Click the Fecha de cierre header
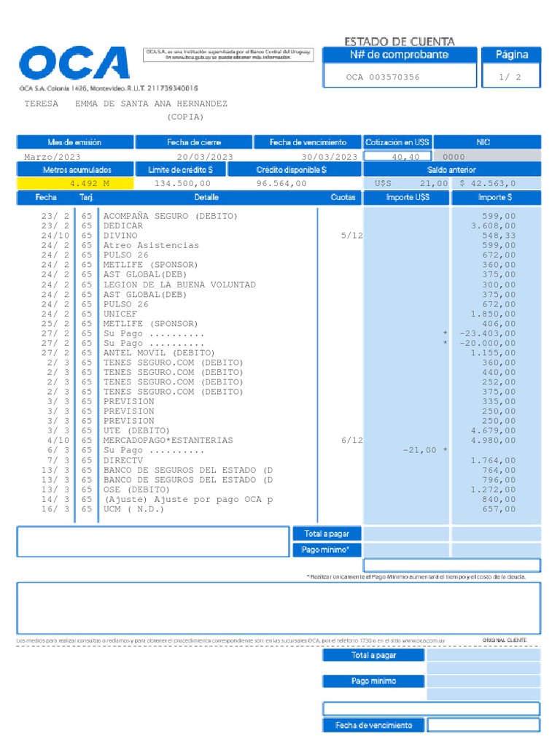Image resolution: width=560 pixels, height=747 pixels. (x=194, y=142)
